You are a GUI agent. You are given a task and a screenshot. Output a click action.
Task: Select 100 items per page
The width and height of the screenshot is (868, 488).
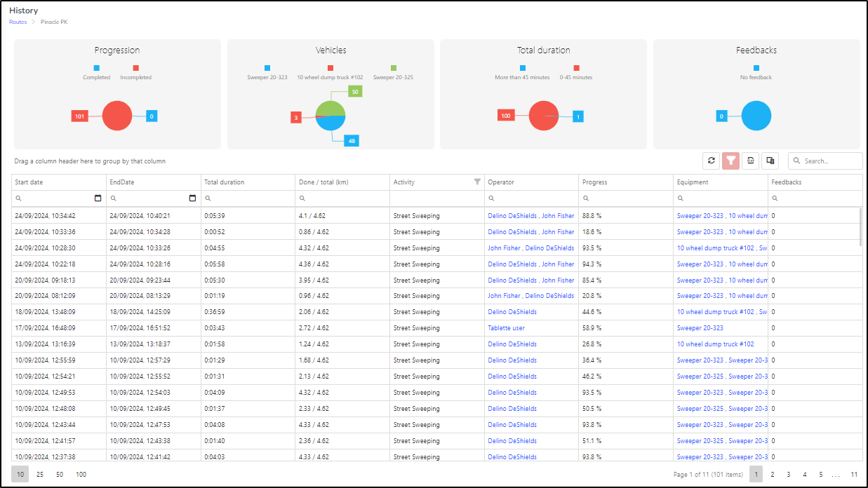[x=81, y=475]
